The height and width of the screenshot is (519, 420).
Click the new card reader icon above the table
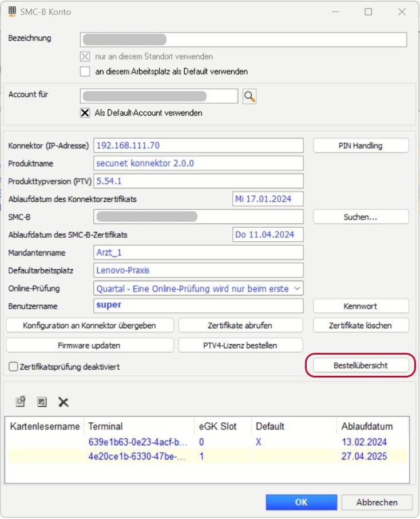[x=21, y=402]
